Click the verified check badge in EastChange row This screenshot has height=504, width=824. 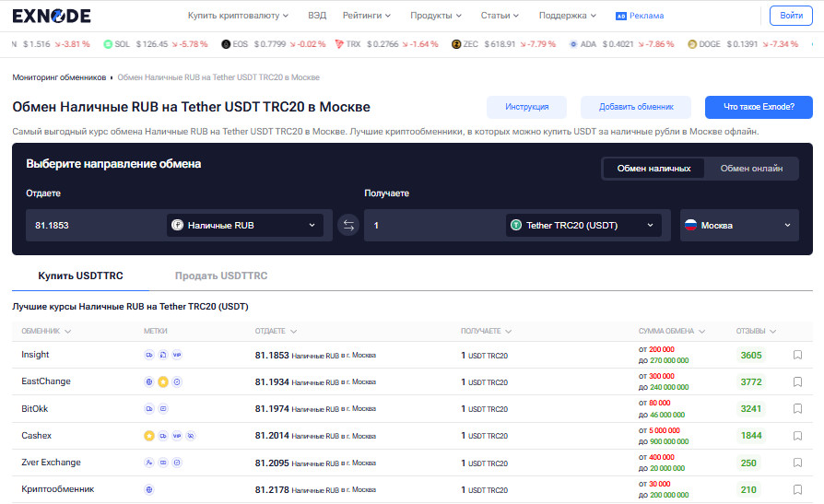click(177, 382)
